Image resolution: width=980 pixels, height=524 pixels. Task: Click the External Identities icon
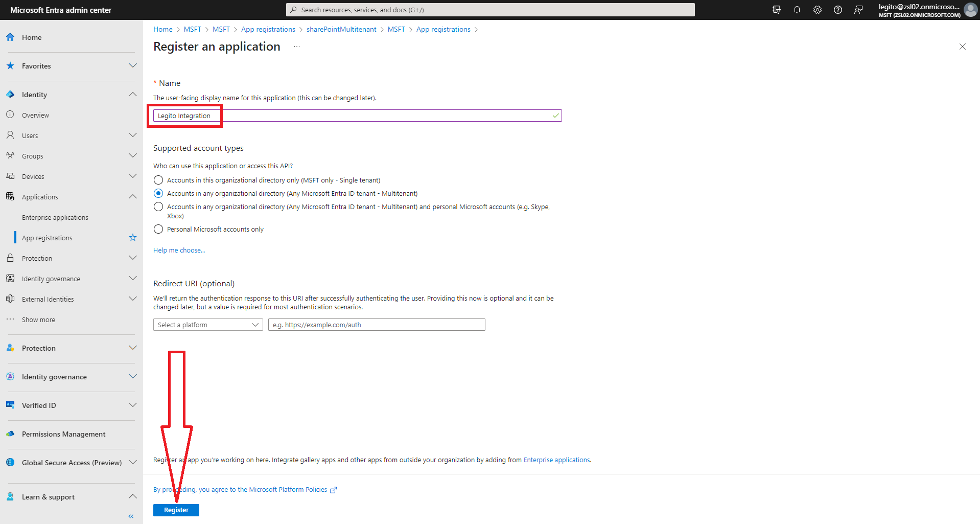pos(10,299)
